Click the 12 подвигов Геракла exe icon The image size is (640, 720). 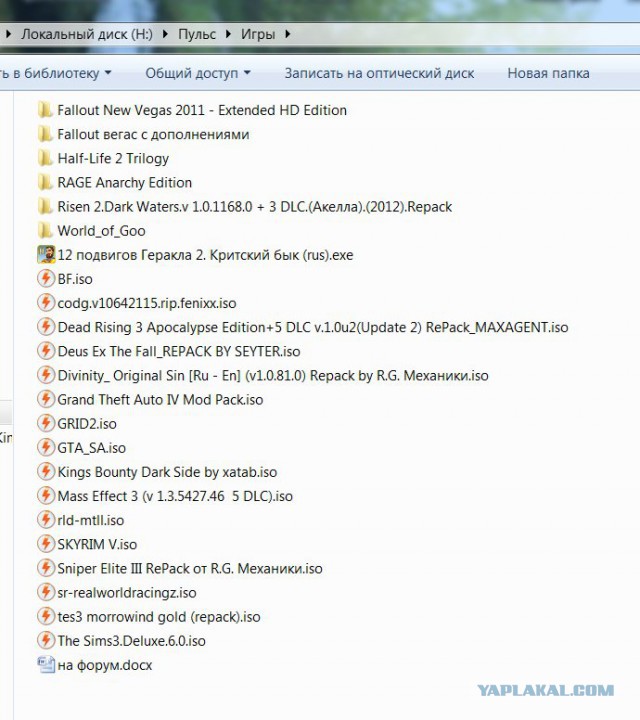46,255
